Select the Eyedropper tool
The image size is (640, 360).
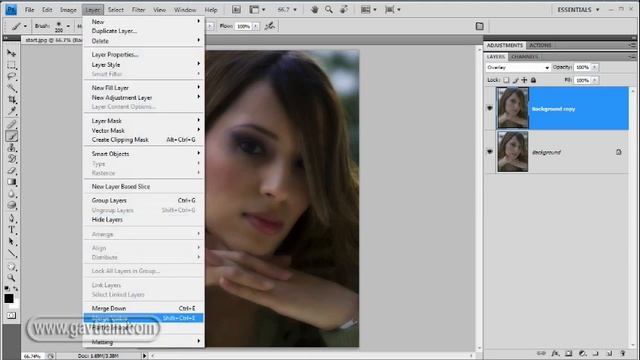[11, 111]
